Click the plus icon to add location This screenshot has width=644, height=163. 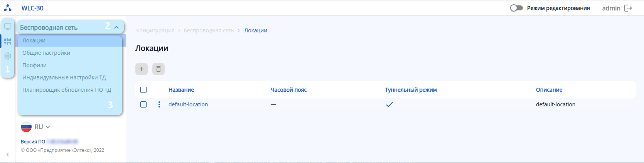pyautogui.click(x=142, y=69)
